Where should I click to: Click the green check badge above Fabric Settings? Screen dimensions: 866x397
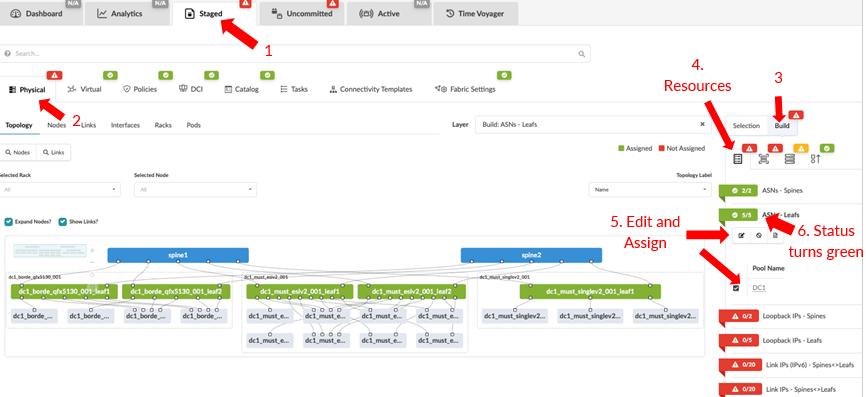[504, 75]
